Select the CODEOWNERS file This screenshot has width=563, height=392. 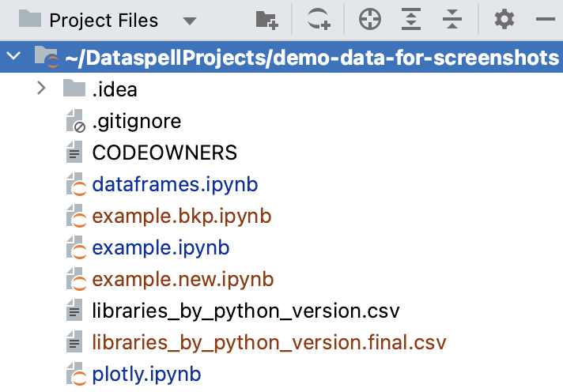tap(164, 153)
